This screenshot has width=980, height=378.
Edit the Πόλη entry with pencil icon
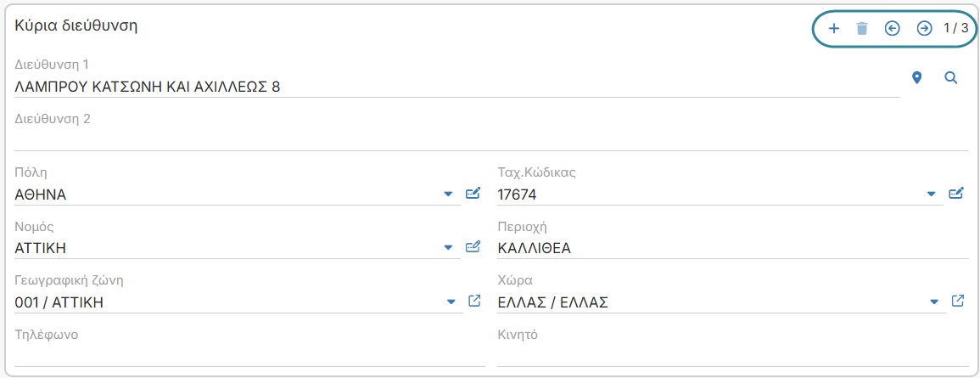(x=473, y=194)
